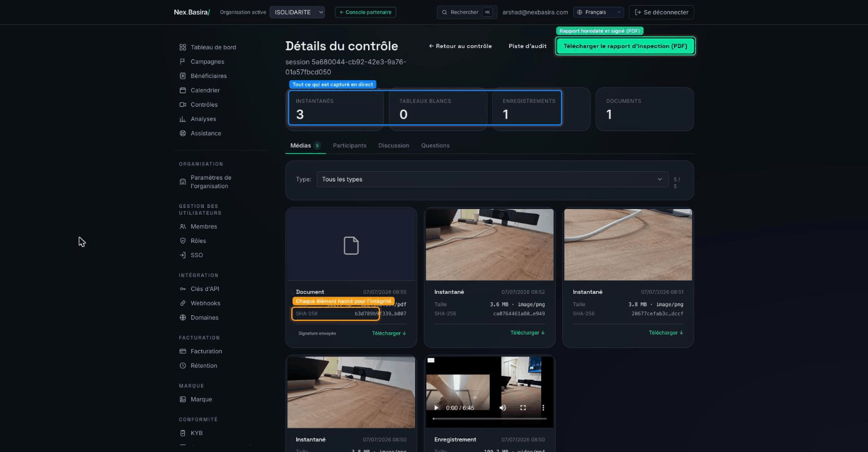Click the Clés d'API key icon

pyautogui.click(x=183, y=289)
